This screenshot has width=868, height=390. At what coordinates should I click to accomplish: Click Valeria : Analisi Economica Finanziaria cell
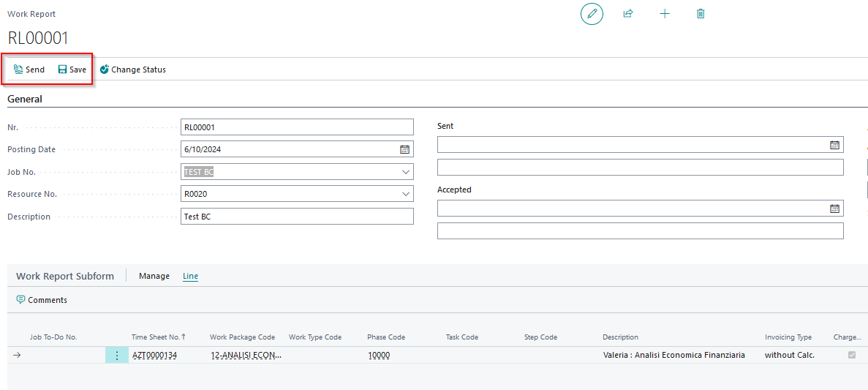coord(673,355)
